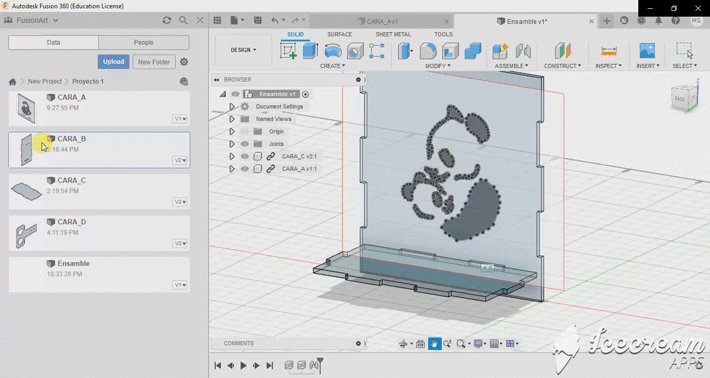Click the Upload button
The image size is (710, 378).
click(x=113, y=62)
